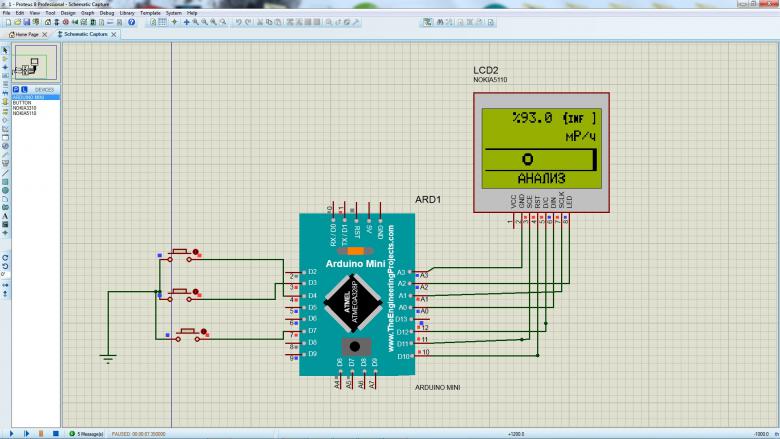This screenshot has width=780, height=439.
Task: Click the Stop simulation button
Action: 56,434
